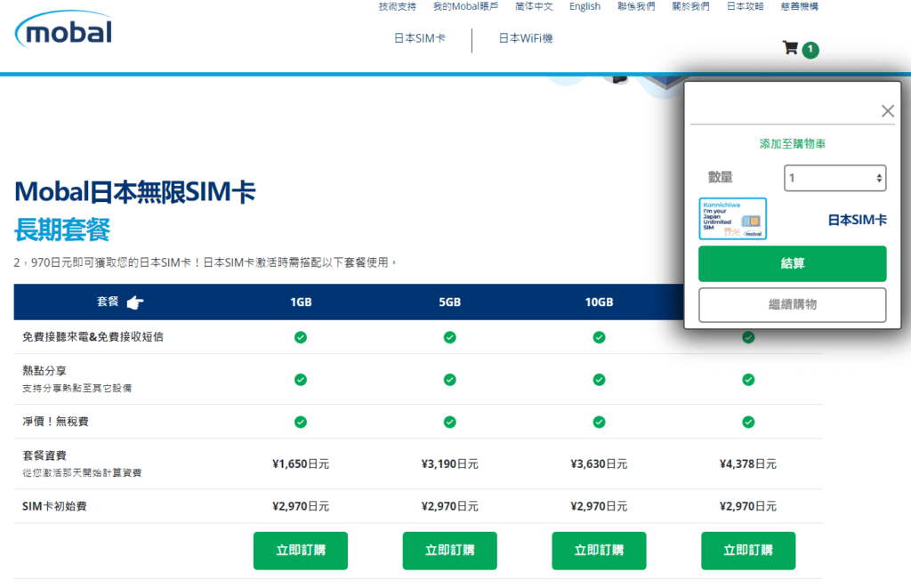Open 慈善機構 in the top menu

(x=800, y=6)
